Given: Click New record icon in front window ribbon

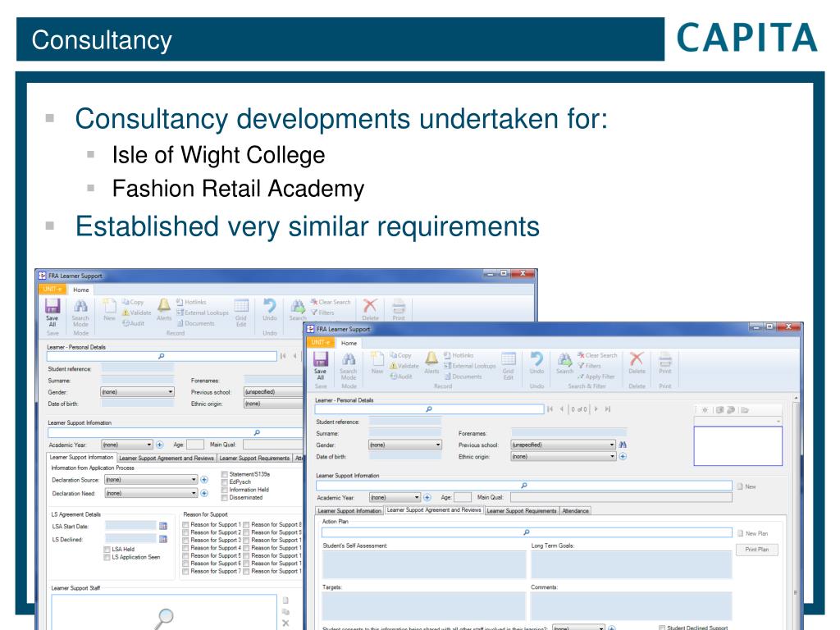Looking at the screenshot, I should pos(377,363).
